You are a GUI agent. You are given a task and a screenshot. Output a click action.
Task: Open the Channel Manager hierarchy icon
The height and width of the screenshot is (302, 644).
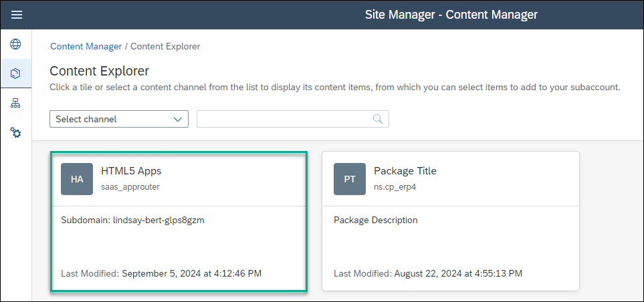(15, 104)
